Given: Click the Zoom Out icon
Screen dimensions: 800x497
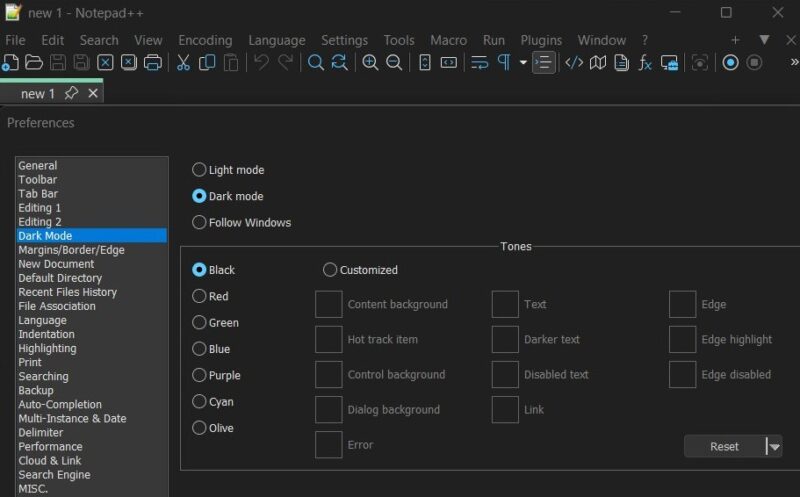Looking at the screenshot, I should [394, 63].
